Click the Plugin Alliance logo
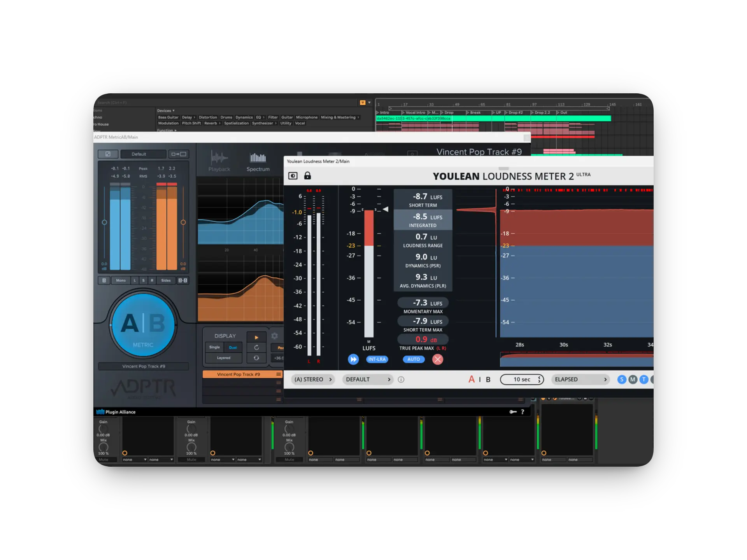Viewport: 747px width, 560px height. coord(116,412)
